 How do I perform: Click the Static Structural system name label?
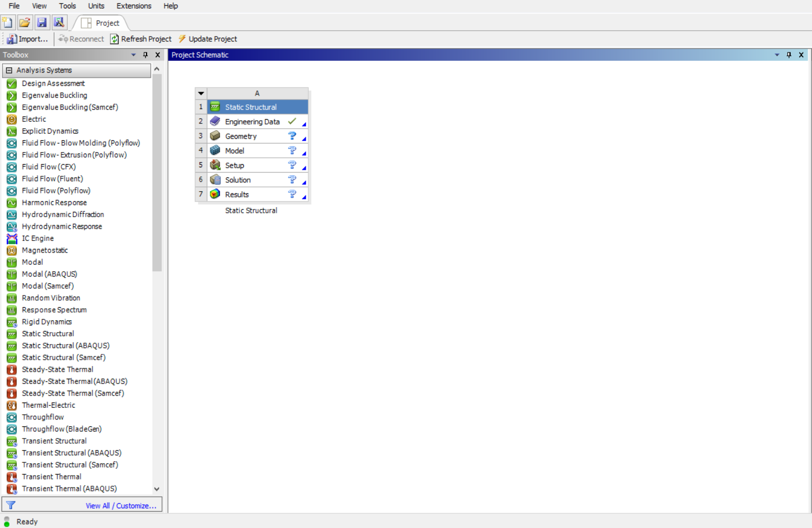tap(251, 210)
